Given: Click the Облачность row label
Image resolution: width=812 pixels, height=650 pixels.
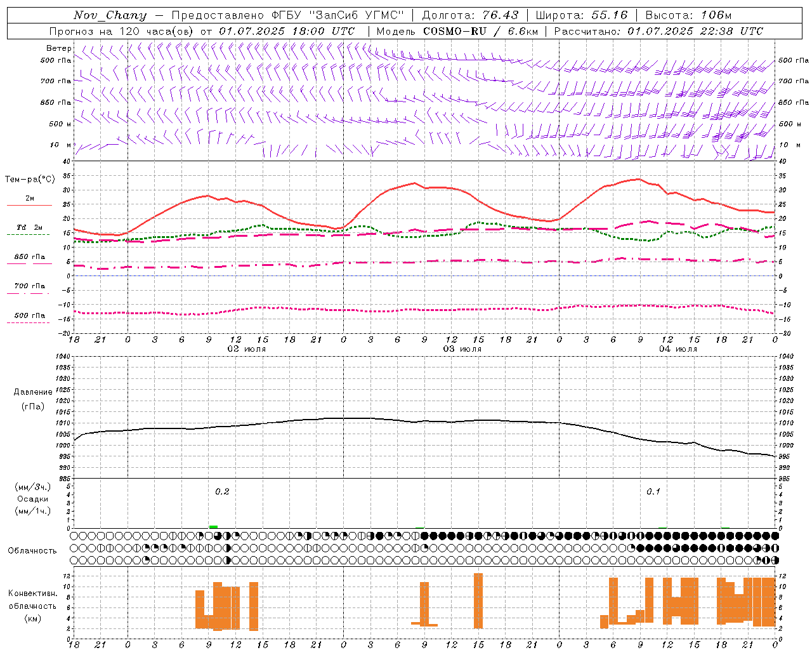Looking at the screenshot, I should tap(32, 550).
